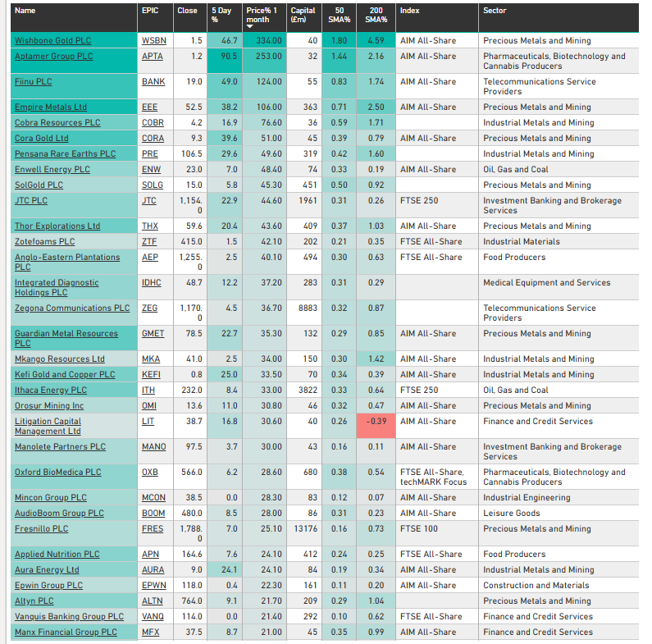Screen dimensions: 652x644
Task: Open Anglo-Eastern Plantations PLC link
Action: click(67, 262)
